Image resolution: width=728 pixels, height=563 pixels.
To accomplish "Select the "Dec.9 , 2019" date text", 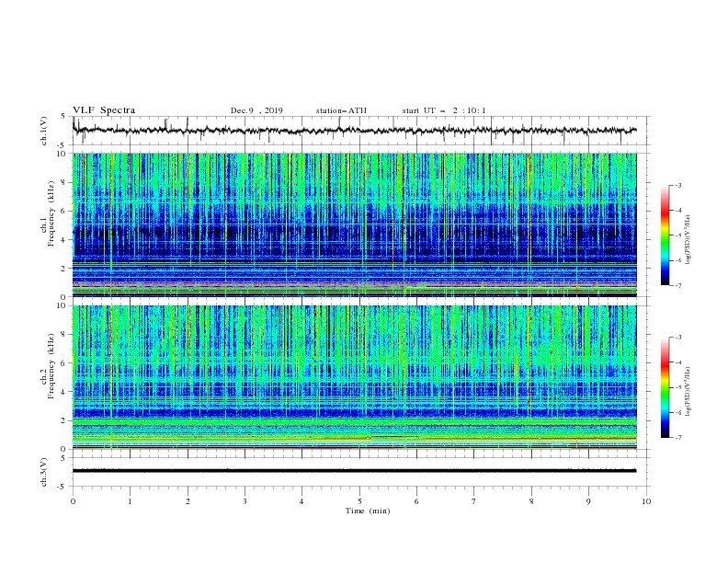I will coord(256,110).
